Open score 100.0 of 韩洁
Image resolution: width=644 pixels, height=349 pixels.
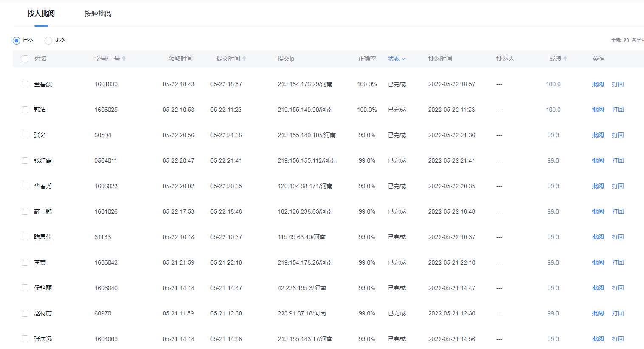click(x=553, y=110)
